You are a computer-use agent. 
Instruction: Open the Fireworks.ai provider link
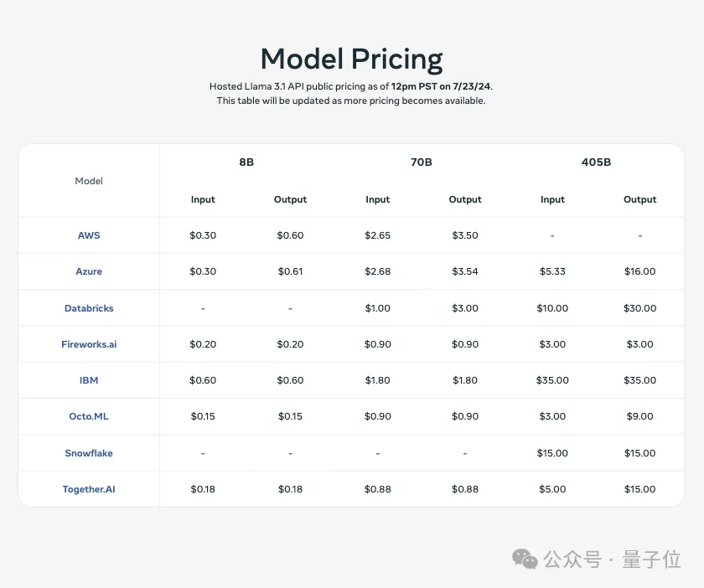[89, 344]
